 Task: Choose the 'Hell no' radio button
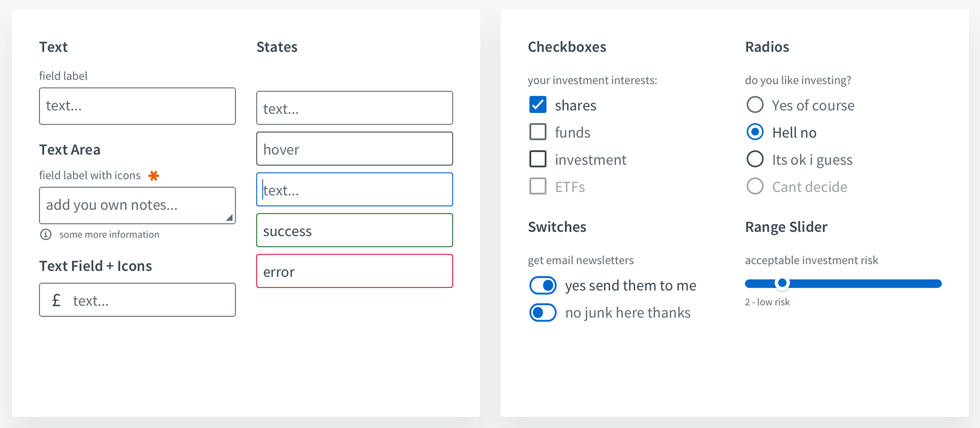pos(755,132)
